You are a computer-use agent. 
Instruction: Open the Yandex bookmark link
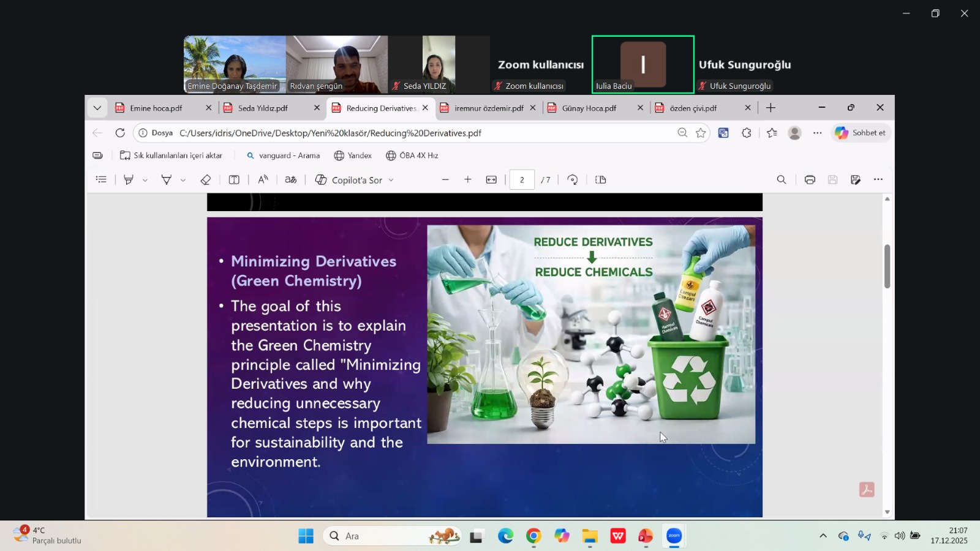click(x=353, y=156)
